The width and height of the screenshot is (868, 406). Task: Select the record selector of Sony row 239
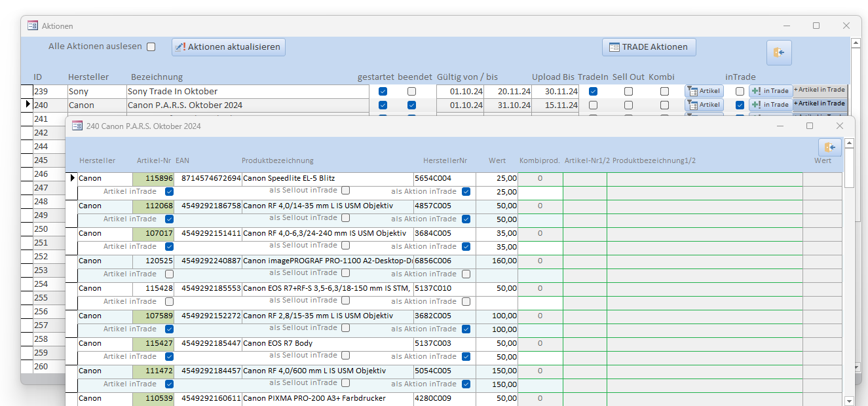click(x=27, y=91)
